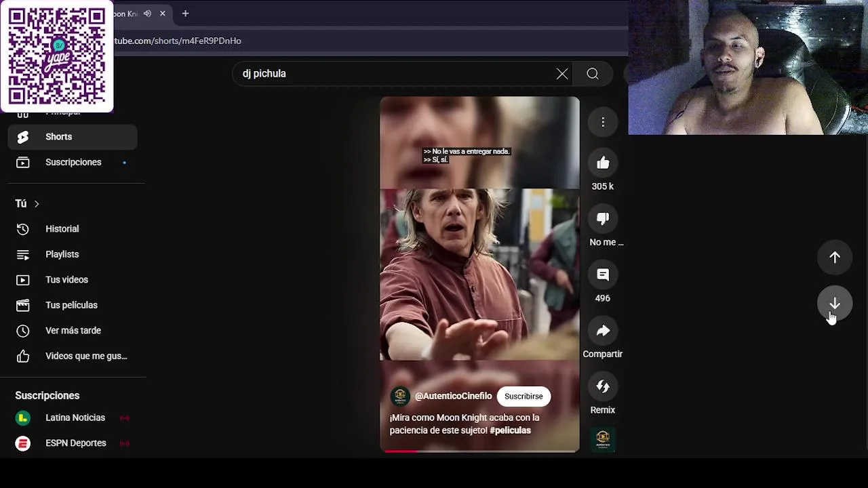Click the browser address bar URL
The width and height of the screenshot is (868, 488).
tap(178, 41)
